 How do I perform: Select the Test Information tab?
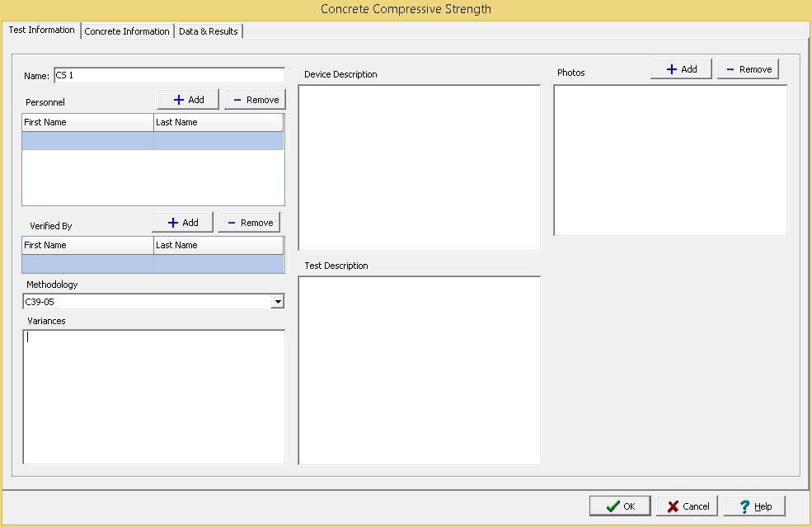[41, 31]
